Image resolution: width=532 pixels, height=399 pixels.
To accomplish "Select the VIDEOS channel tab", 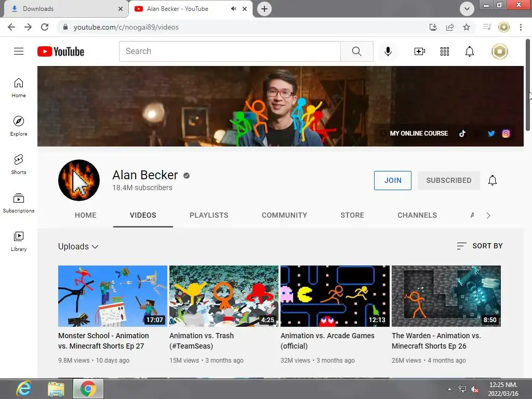I will point(143,215).
